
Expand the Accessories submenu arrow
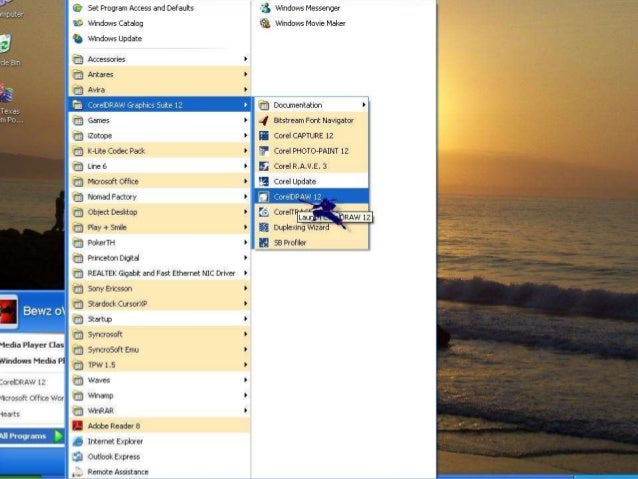click(245, 59)
